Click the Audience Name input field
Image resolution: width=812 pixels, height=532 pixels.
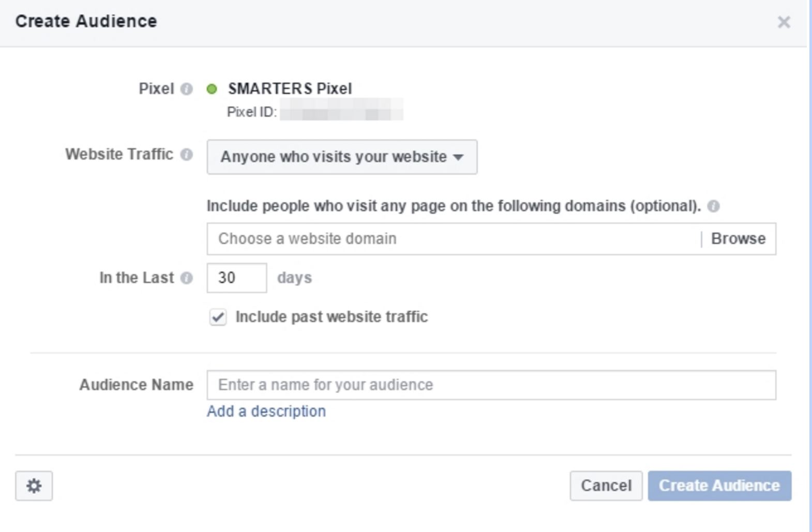(491, 385)
